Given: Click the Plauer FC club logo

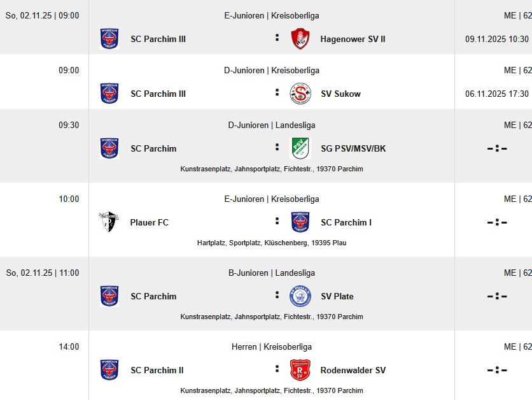Looking at the screenshot, I should 109,222.
